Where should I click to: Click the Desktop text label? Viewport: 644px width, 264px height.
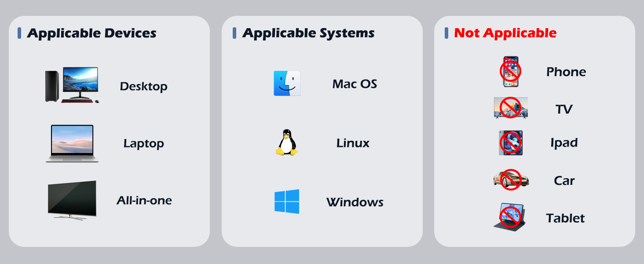pyautogui.click(x=143, y=86)
